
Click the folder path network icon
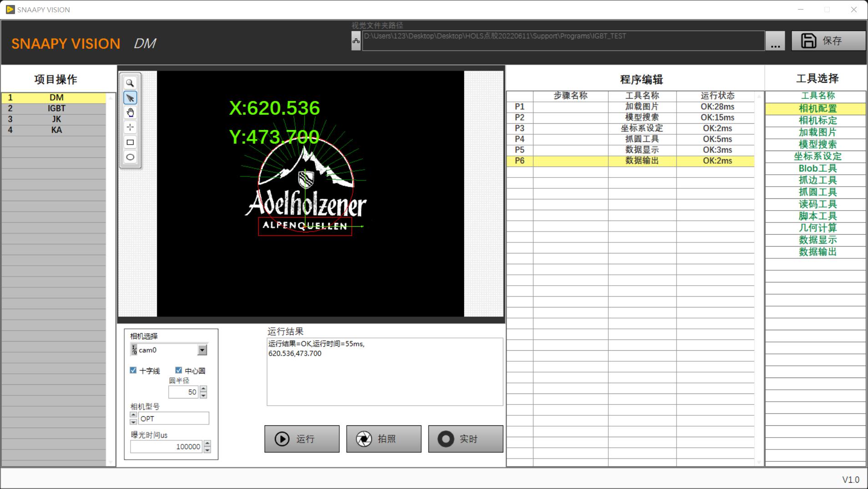pos(356,41)
